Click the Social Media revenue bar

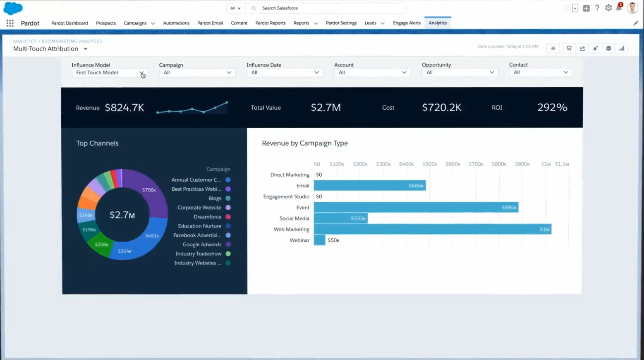pos(341,218)
